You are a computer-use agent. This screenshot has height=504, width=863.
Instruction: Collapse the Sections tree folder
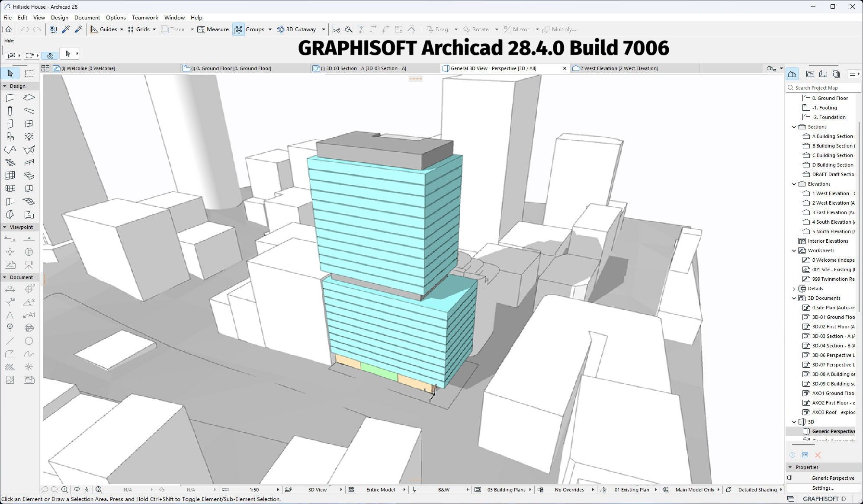click(x=794, y=127)
